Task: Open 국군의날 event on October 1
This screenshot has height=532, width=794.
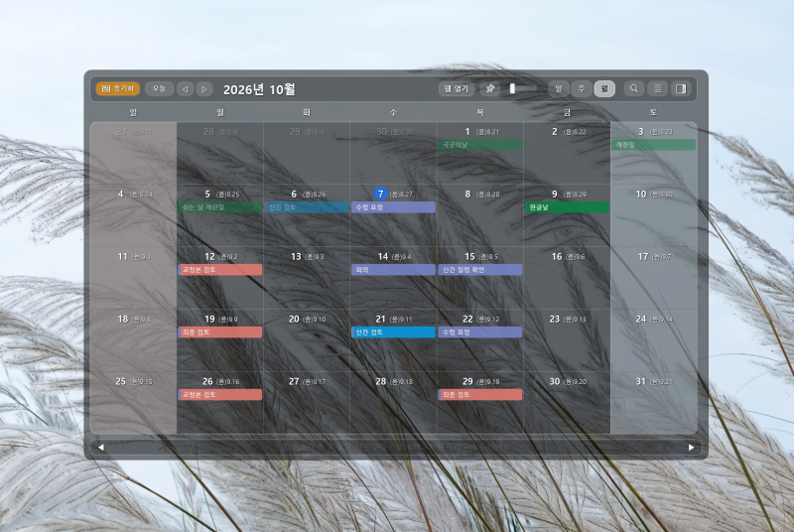Action: coord(480,145)
